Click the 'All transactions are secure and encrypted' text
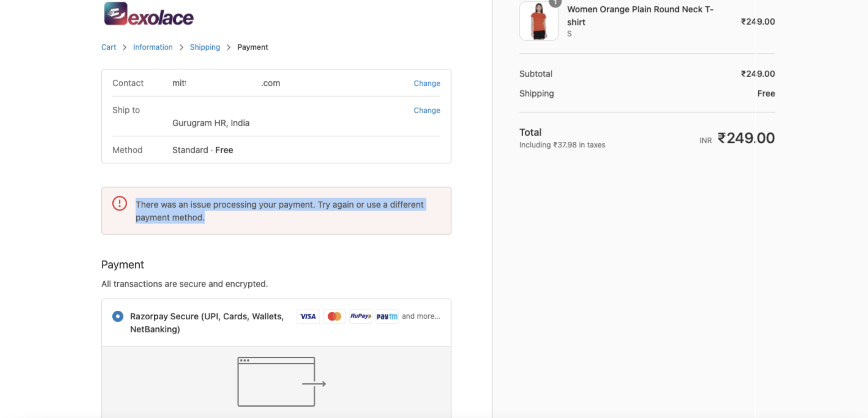This screenshot has width=868, height=418. pyautogui.click(x=185, y=284)
